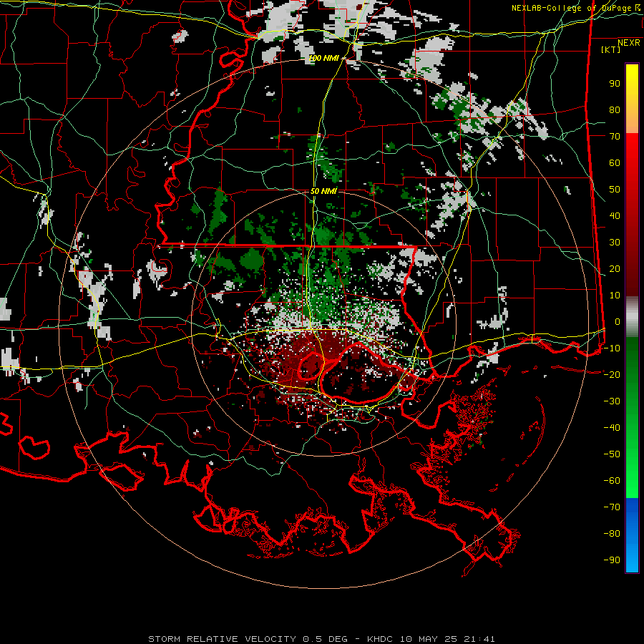Click the -20 value on velocity scale
This screenshot has height=644, width=644.
612,375
